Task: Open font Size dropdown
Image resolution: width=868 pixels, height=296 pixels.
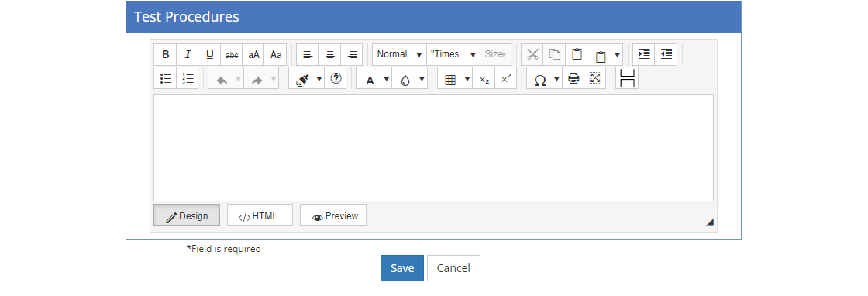Action: (x=495, y=55)
